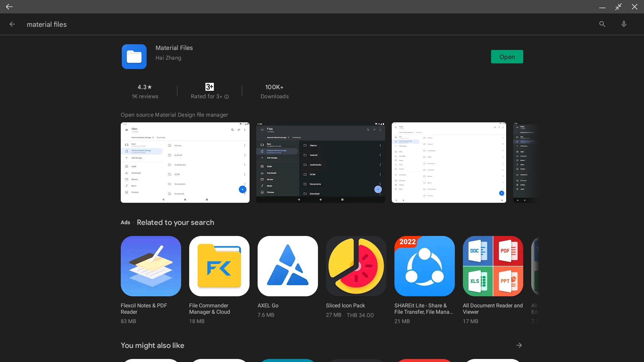Open the Sliced Icon Pack icon
Image resolution: width=644 pixels, height=362 pixels.
coord(356,266)
